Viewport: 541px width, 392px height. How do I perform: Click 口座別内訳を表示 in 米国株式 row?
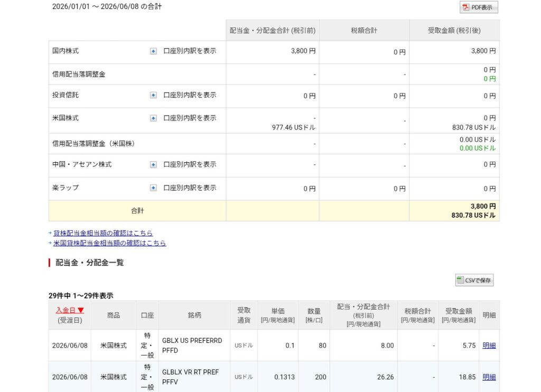[x=190, y=118]
